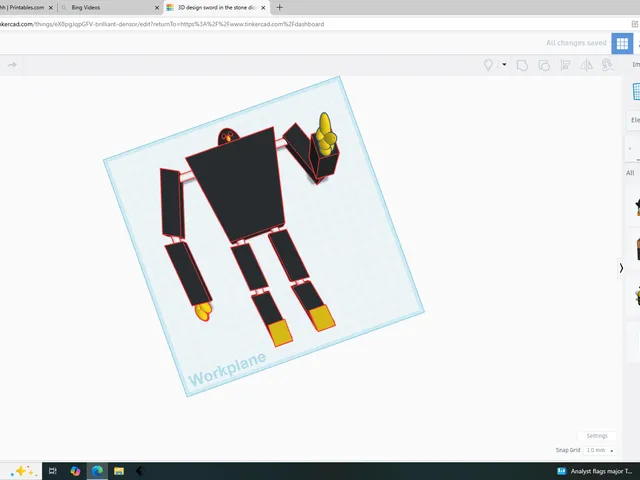Click the split screen icon in the address bar
The height and width of the screenshot is (480, 640).
click(x=635, y=24)
